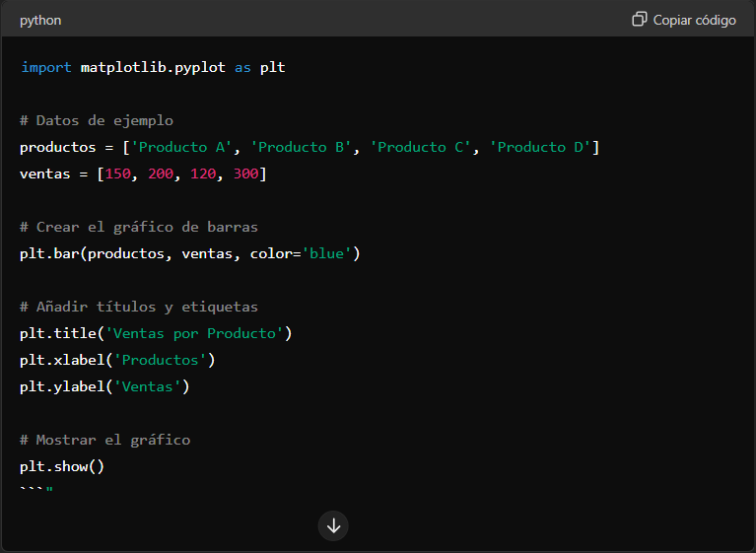Click the '# Añadir títulos y etiquetas' comment
This screenshot has width=756, height=553.
pyautogui.click(x=139, y=307)
